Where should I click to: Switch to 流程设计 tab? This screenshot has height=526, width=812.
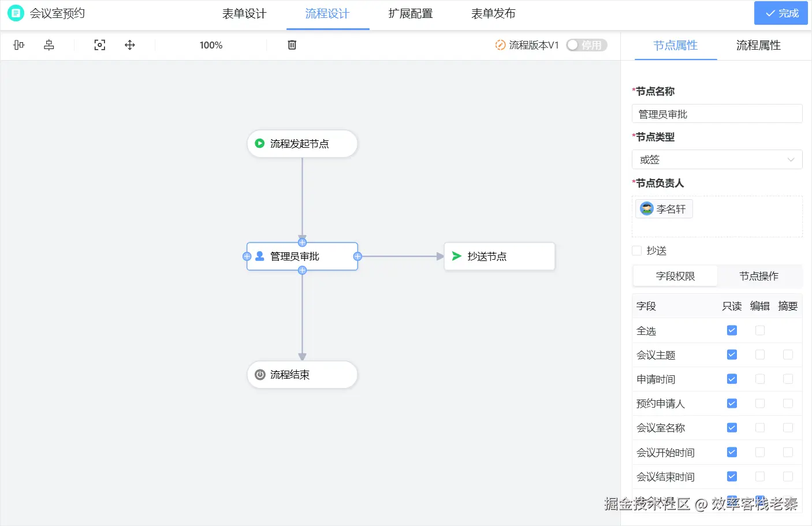(327, 14)
